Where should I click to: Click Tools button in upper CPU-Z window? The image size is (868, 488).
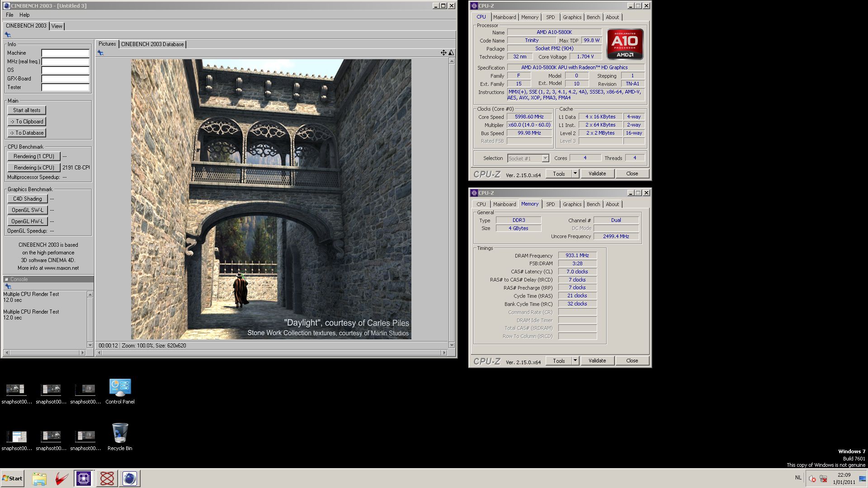tap(559, 174)
